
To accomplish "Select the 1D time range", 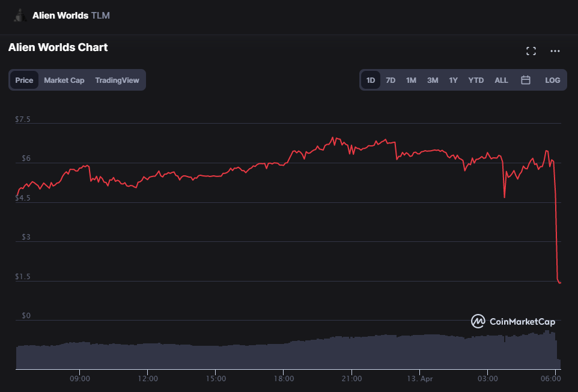I will click(371, 80).
